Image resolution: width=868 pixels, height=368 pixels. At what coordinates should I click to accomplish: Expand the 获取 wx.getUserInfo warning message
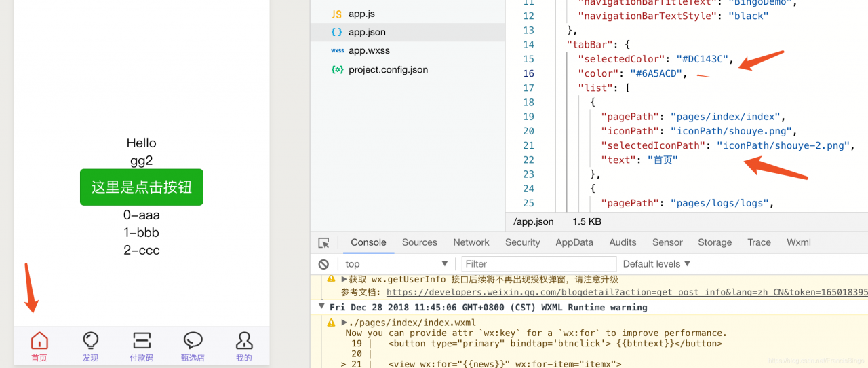[x=344, y=279]
